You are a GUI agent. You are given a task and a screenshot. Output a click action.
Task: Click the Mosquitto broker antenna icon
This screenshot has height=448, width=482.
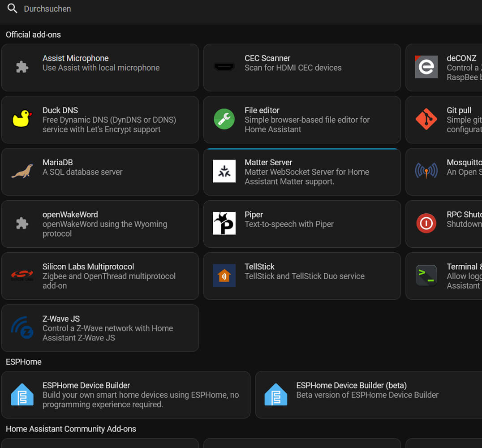(x=426, y=172)
